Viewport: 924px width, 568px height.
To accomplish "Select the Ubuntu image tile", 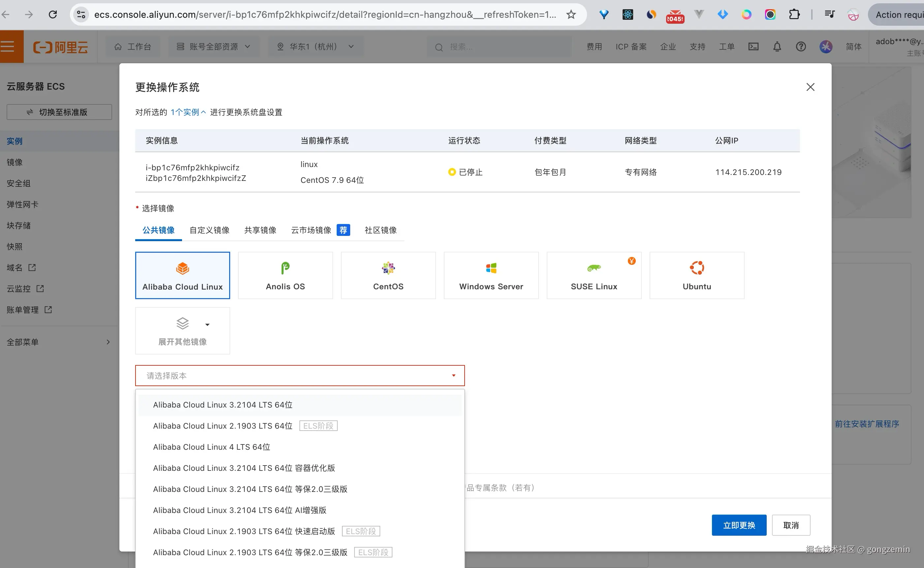I will [696, 275].
